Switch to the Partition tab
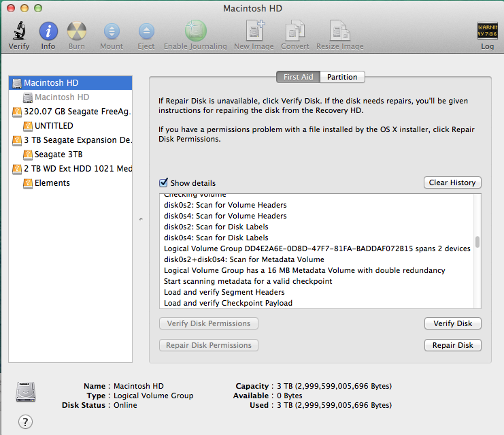Viewport: 504px width, 435px height. point(342,77)
